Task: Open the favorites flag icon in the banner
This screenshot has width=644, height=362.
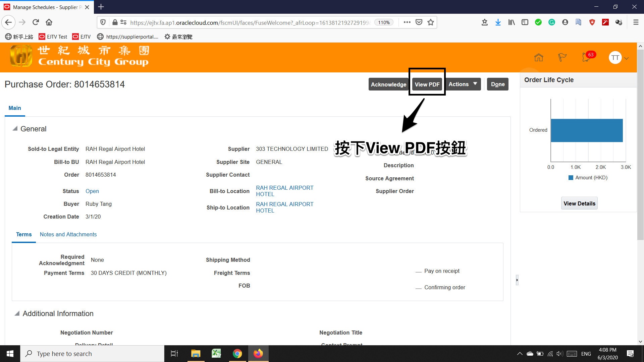Action: click(562, 57)
